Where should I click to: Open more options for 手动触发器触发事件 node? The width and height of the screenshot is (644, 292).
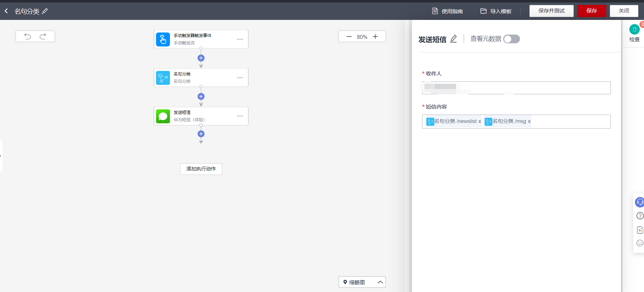[x=240, y=39]
